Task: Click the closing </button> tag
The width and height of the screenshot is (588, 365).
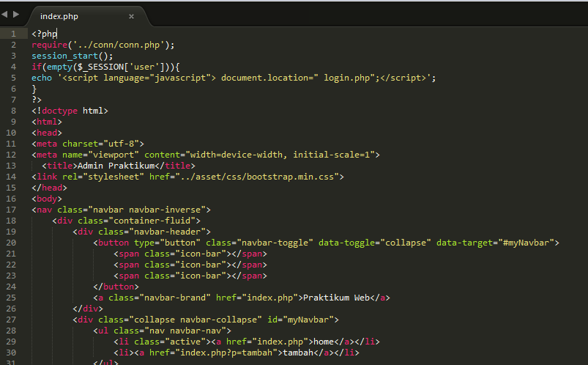Action: point(116,287)
